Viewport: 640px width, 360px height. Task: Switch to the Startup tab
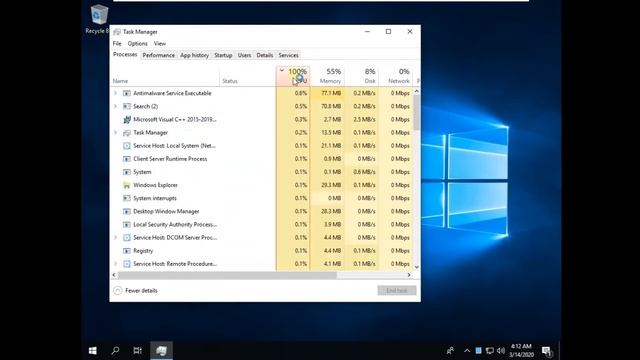[223, 55]
